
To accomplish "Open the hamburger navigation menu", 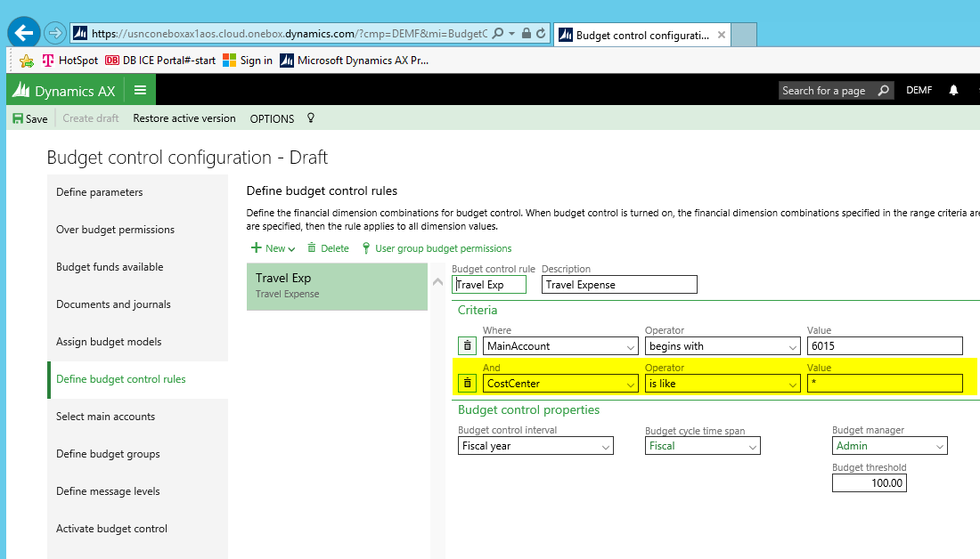I will point(140,90).
